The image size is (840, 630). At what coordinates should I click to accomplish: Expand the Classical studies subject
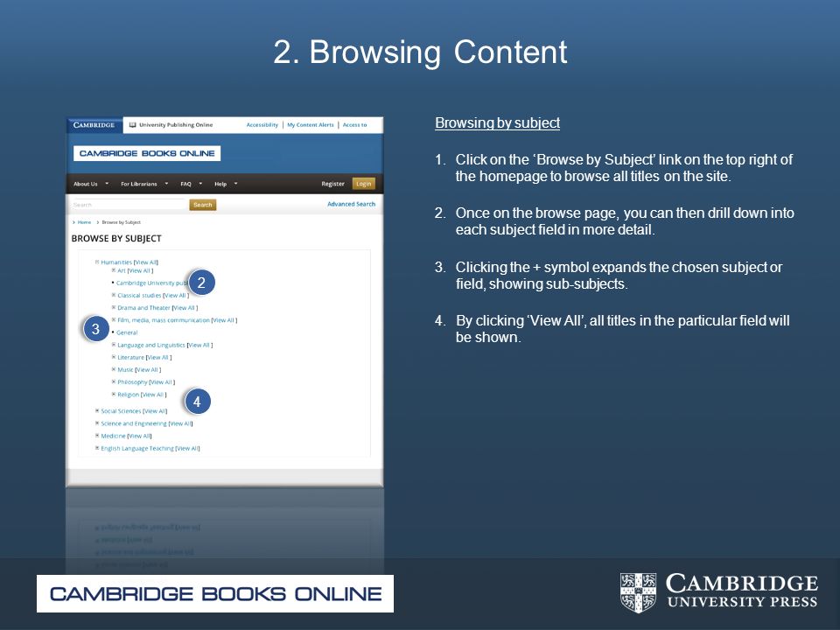point(114,295)
